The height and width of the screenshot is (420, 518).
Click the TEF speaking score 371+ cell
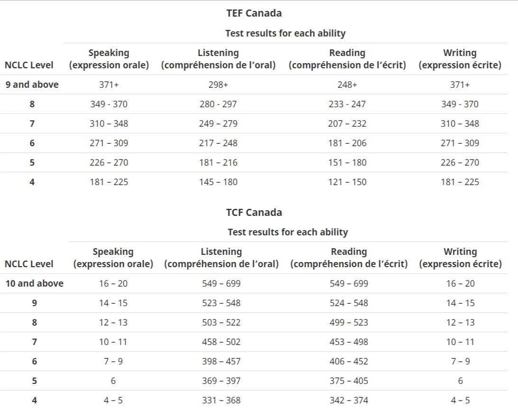(109, 84)
